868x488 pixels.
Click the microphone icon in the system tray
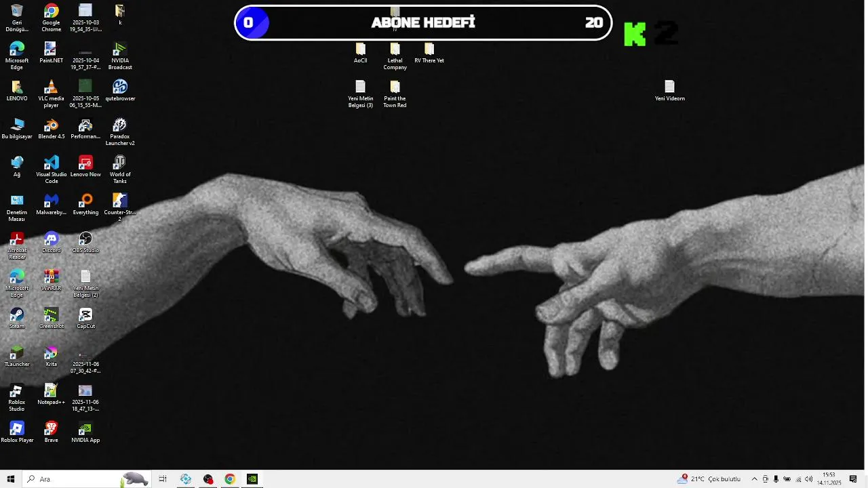pyautogui.click(x=776, y=479)
